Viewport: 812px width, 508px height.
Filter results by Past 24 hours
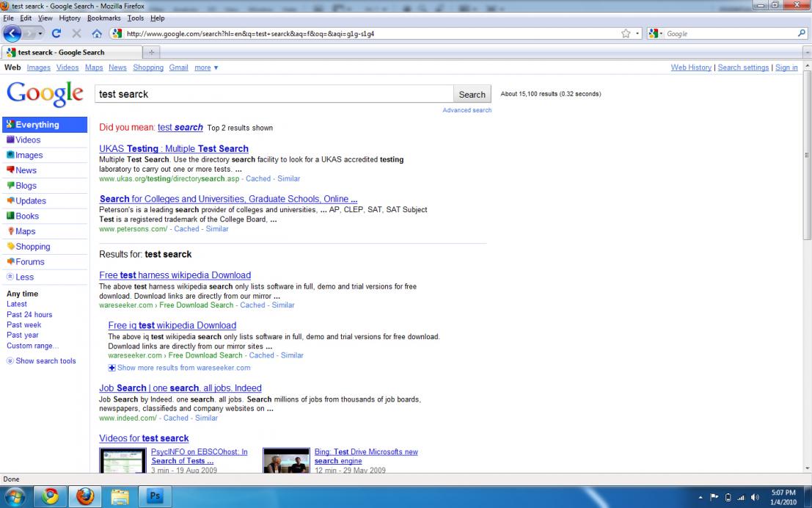[x=29, y=315]
